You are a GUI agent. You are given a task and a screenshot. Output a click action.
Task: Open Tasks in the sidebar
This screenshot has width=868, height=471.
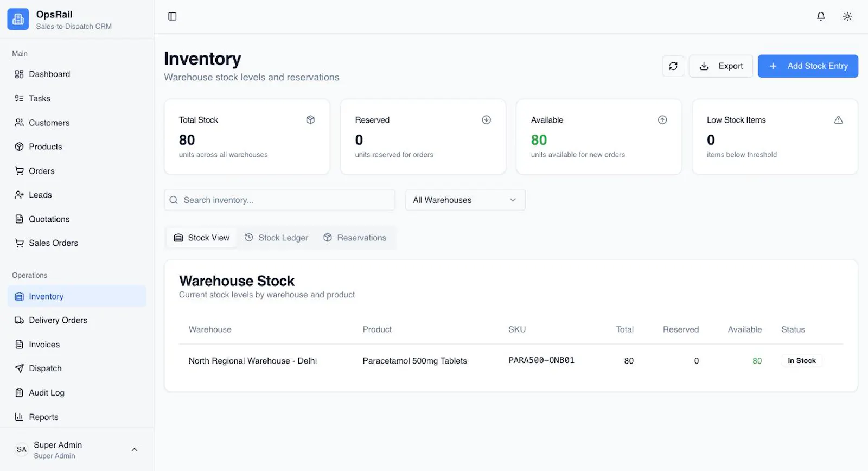click(77, 98)
